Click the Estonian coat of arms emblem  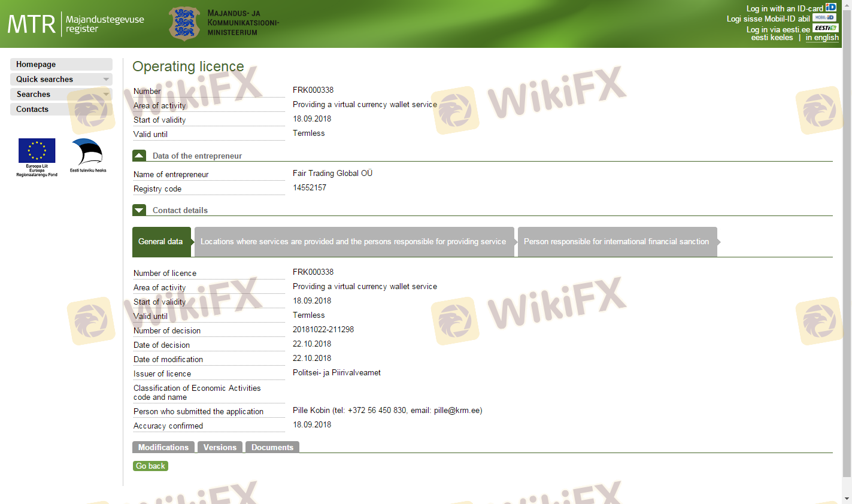pos(184,23)
